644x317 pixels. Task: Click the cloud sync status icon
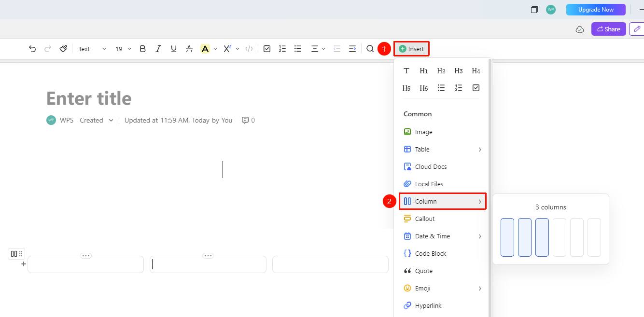click(x=580, y=29)
